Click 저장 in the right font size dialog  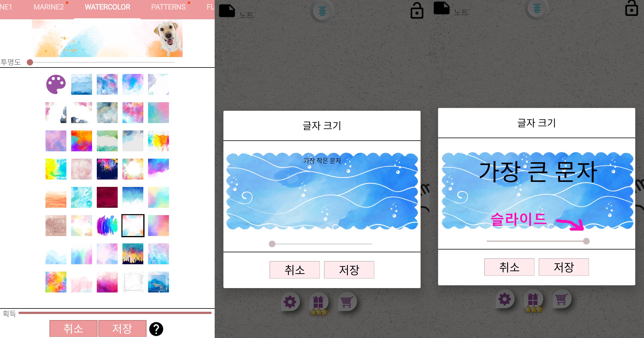tap(564, 267)
